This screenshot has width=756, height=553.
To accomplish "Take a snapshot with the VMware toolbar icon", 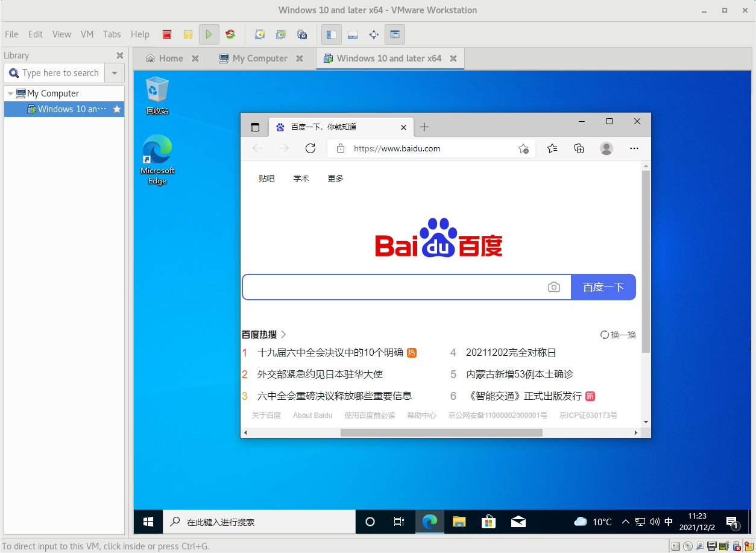I will (260, 34).
